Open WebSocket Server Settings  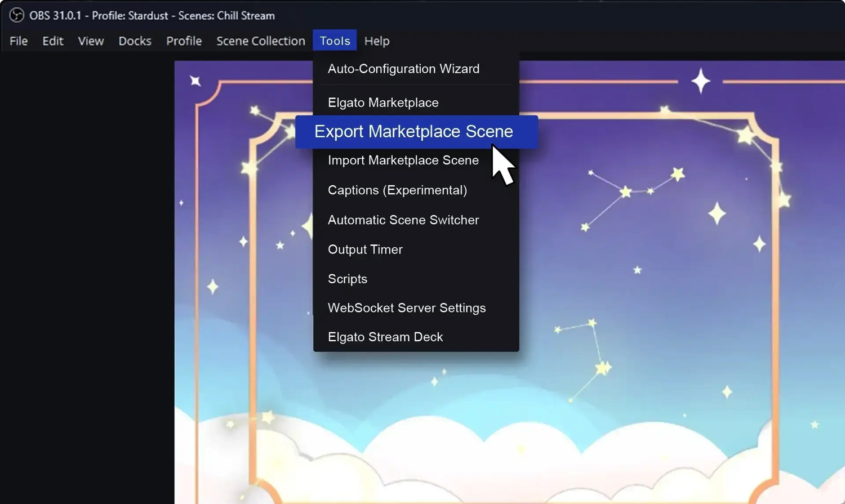coord(407,308)
